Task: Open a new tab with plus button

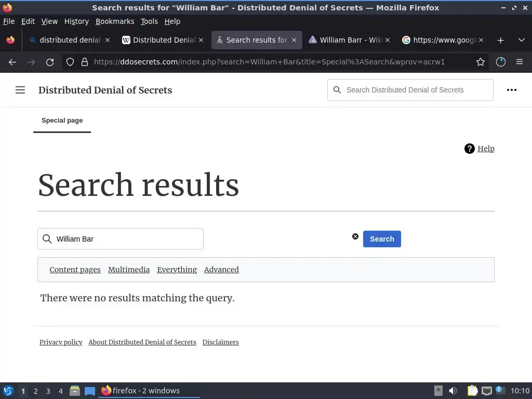Action: coord(500,41)
